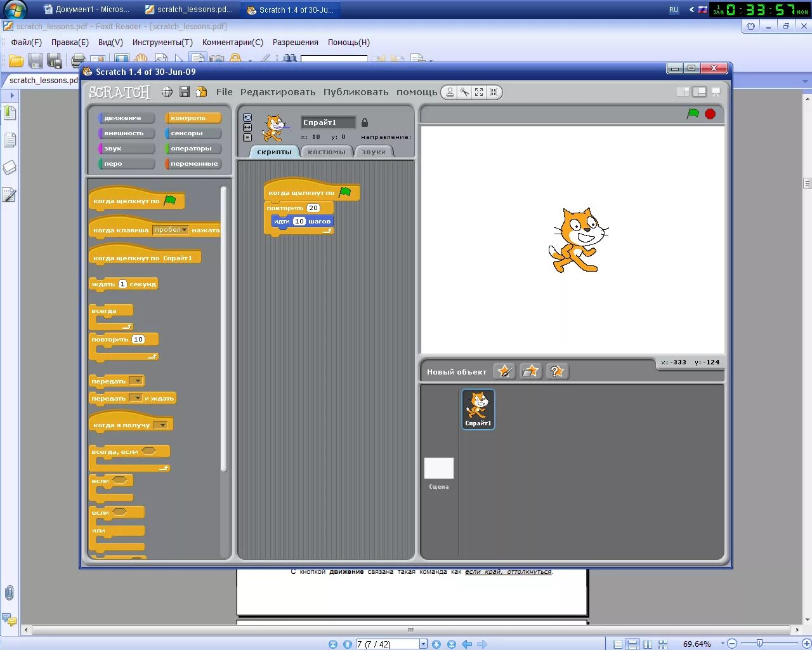Click the floppy disk save icon in Scratch

185,92
